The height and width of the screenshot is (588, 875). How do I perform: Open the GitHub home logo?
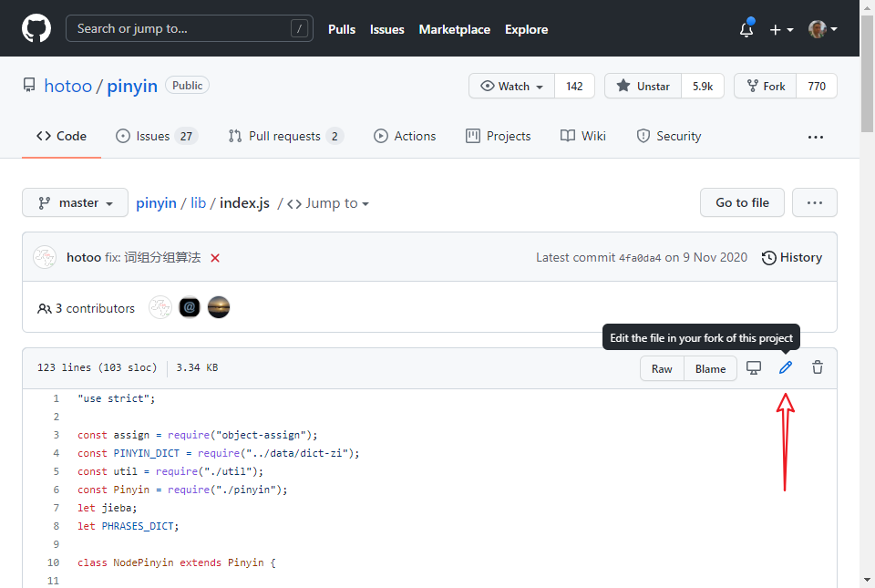tap(36, 28)
